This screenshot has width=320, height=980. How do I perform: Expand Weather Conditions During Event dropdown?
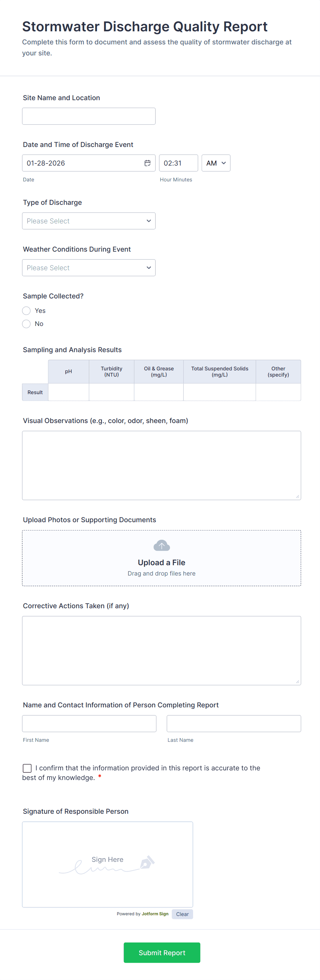click(89, 267)
